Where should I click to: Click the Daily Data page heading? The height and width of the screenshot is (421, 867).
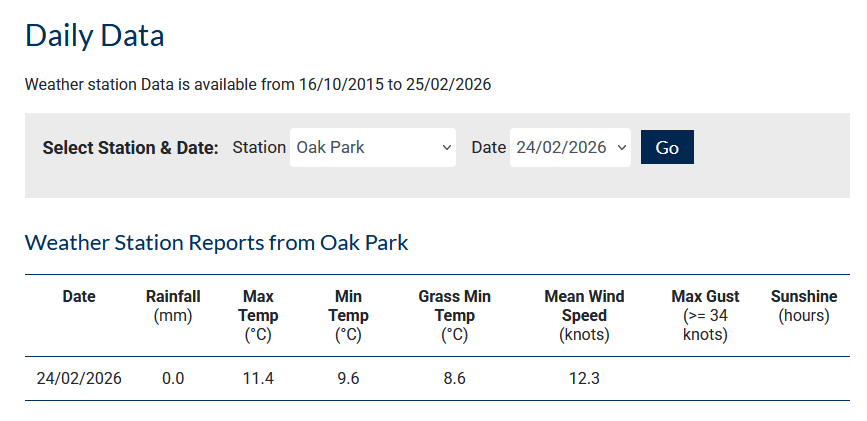click(x=94, y=36)
